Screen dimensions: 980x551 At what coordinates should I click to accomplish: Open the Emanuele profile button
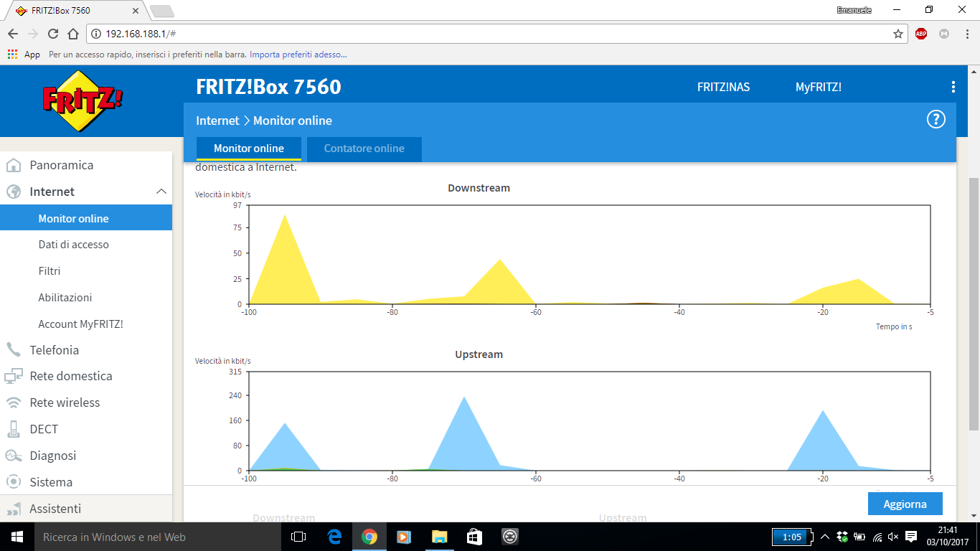(x=855, y=9)
